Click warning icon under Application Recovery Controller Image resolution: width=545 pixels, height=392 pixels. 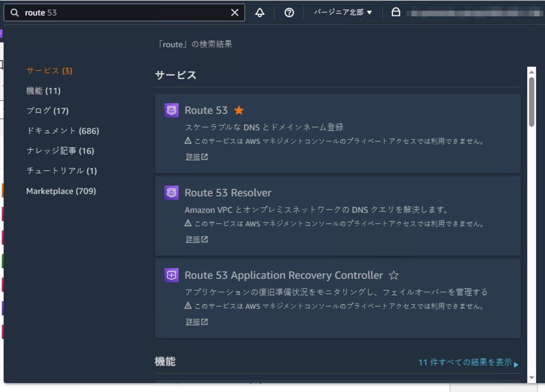tap(188, 305)
